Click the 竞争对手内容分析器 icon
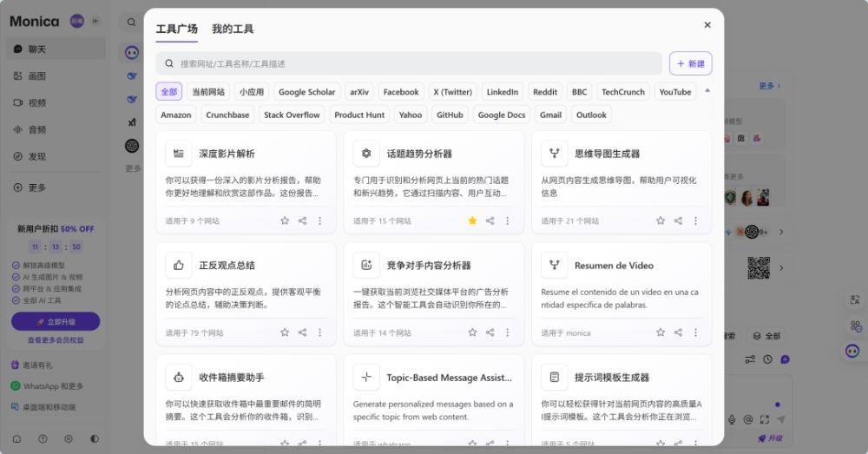This screenshot has width=868, height=454. click(x=366, y=266)
